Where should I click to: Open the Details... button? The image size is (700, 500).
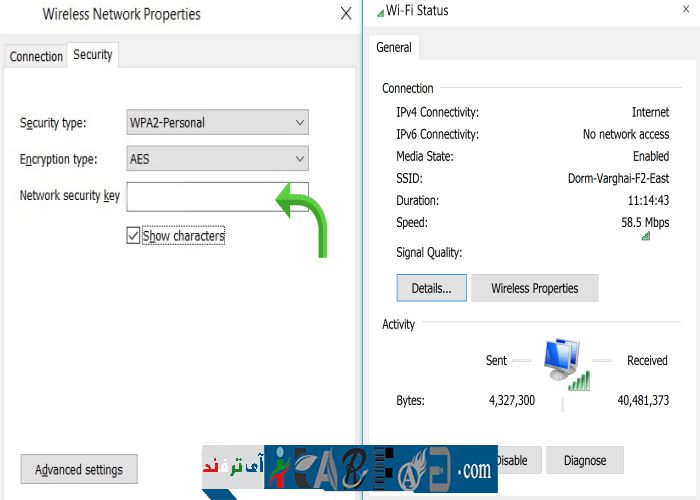432,288
